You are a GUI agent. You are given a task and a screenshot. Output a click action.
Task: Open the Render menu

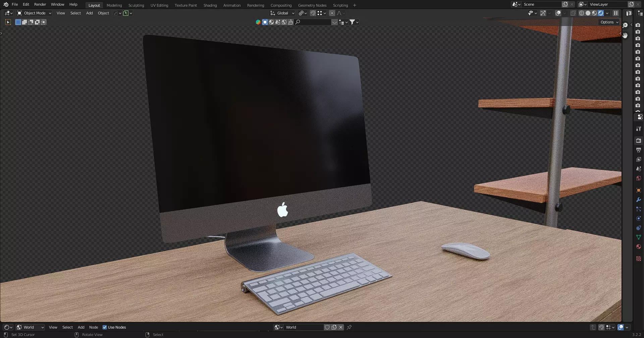coord(40,4)
